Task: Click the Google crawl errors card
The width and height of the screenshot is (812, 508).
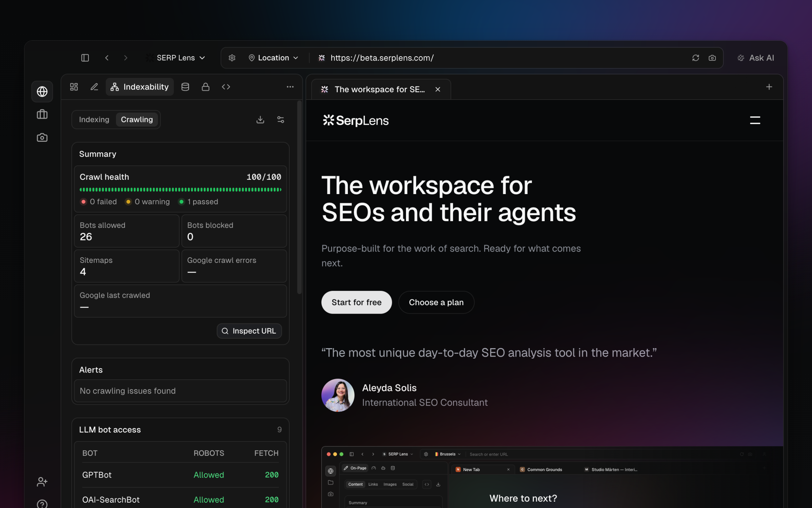Action: click(234, 266)
